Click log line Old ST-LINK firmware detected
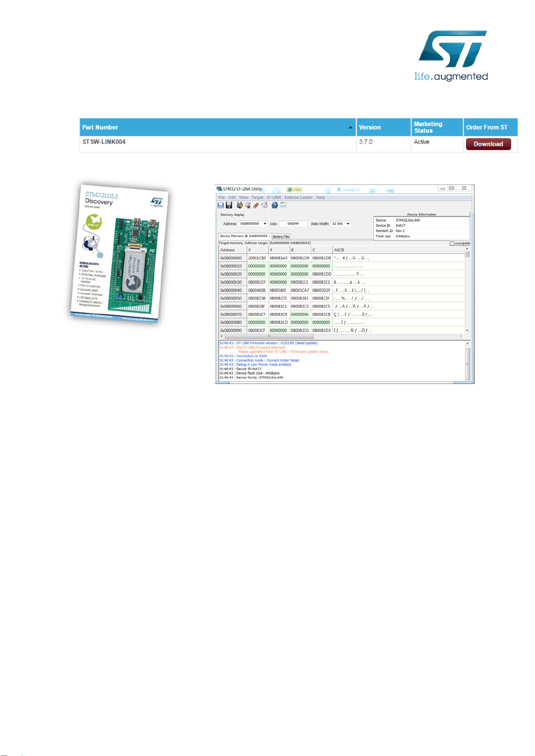The width and height of the screenshot is (535, 756). tap(252, 348)
